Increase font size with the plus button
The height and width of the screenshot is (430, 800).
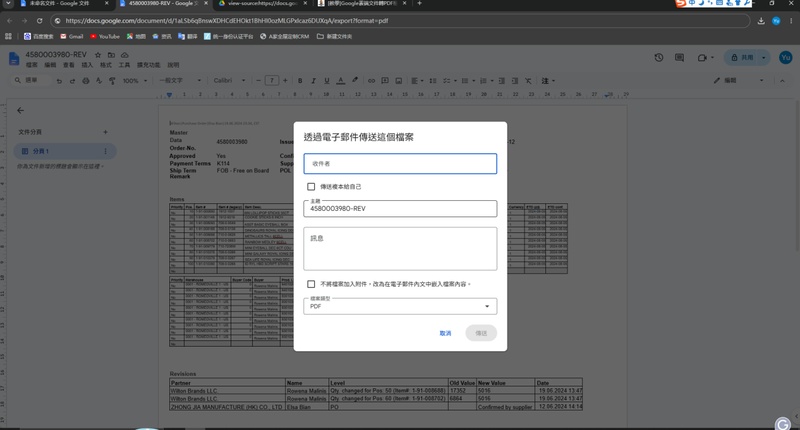coord(285,81)
